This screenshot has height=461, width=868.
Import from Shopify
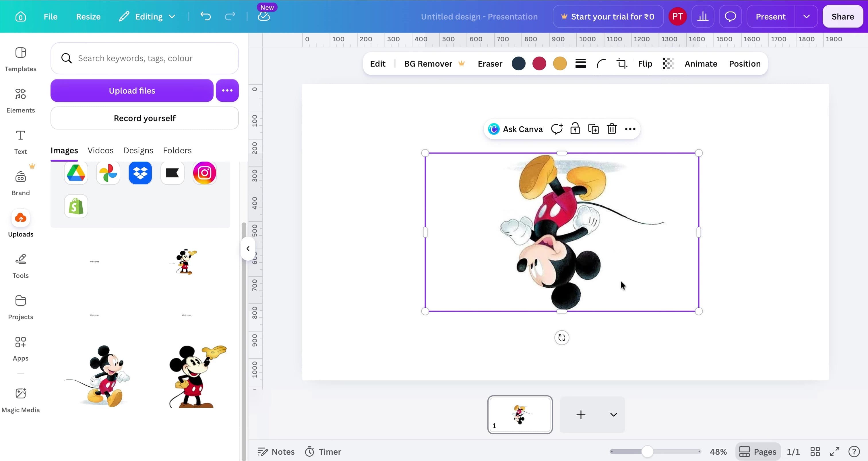[x=76, y=206]
